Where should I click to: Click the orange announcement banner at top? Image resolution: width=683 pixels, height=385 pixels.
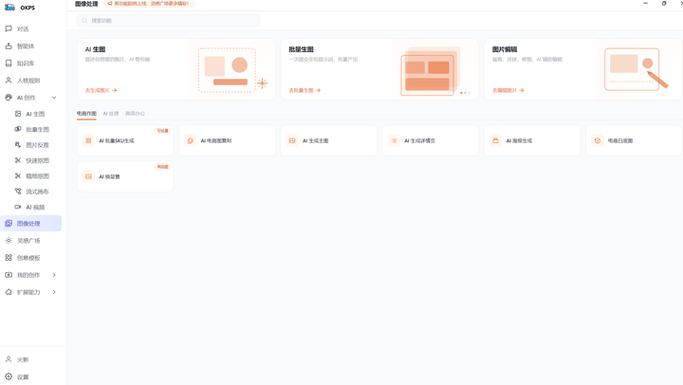pos(148,3)
